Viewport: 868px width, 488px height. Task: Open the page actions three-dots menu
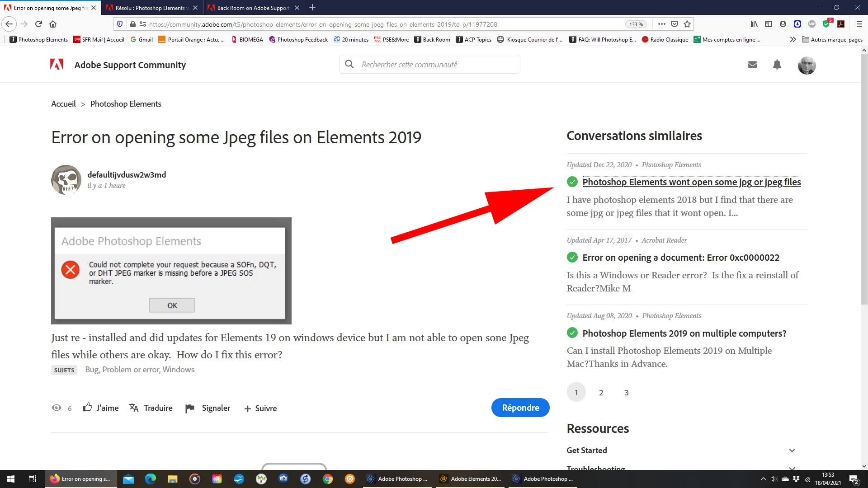click(x=661, y=24)
